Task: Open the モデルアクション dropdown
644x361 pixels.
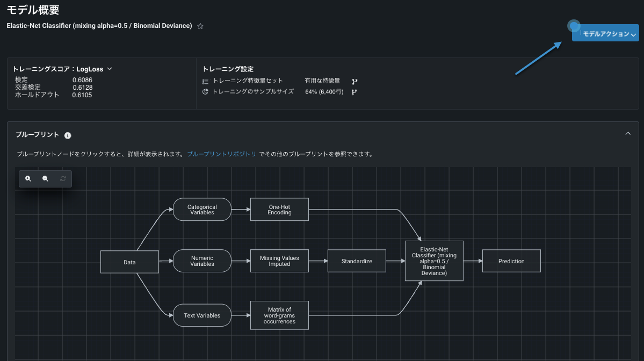Action: coord(605,34)
